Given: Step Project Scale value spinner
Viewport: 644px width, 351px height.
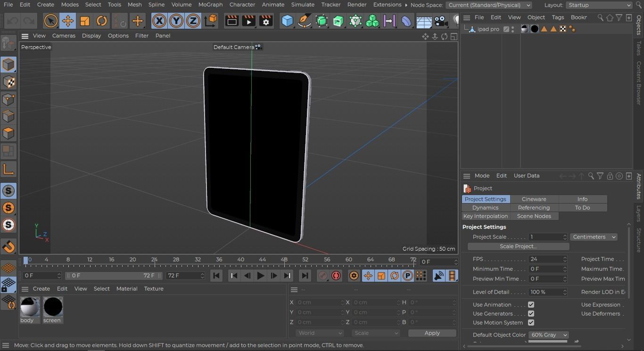Looking at the screenshot, I should (565, 237).
